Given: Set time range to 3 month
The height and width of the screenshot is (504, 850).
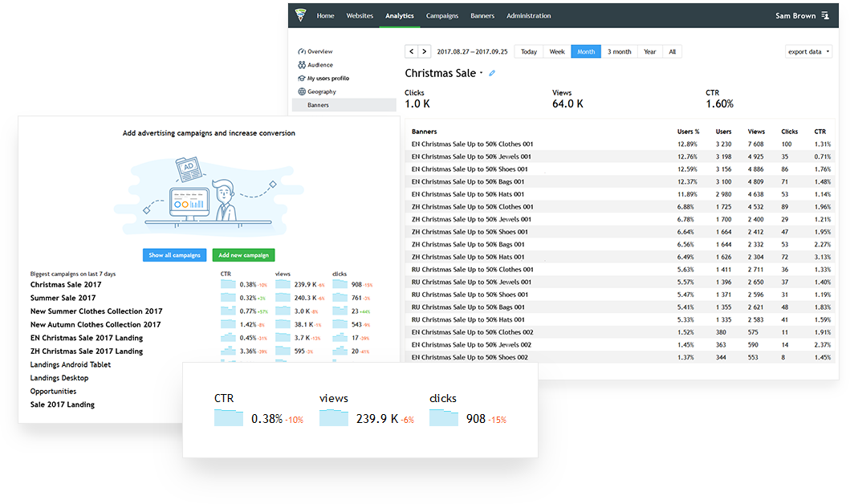Looking at the screenshot, I should pos(619,51).
